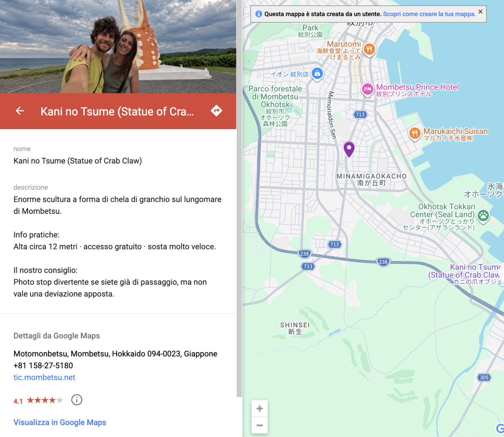Click 'Visualizza in Google Maps' link
The width and height of the screenshot is (504, 437).
click(60, 422)
